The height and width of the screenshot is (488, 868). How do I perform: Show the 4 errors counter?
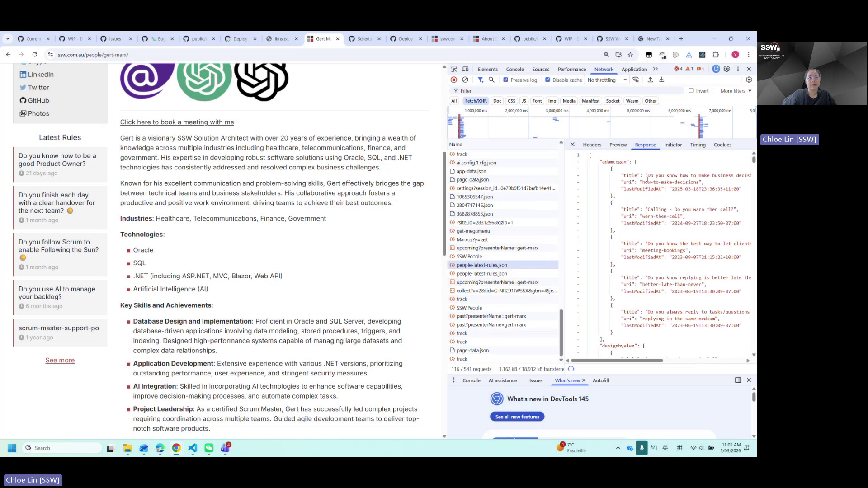click(x=678, y=69)
